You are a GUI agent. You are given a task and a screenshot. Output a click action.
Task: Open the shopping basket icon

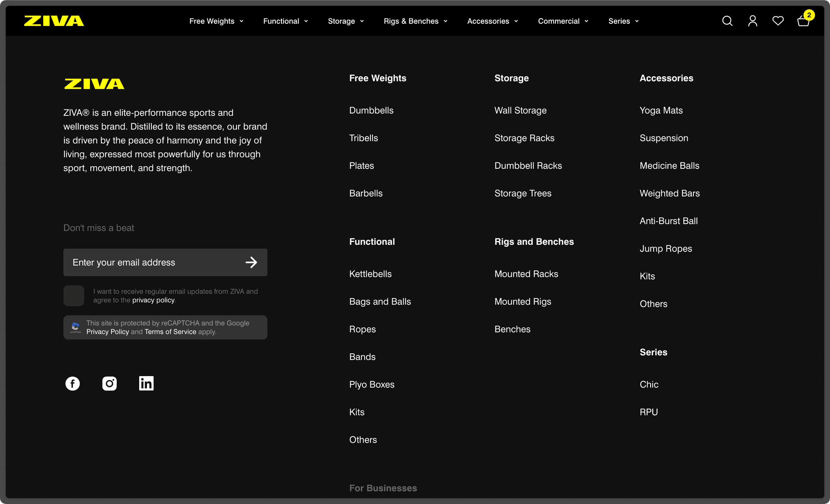[803, 21]
